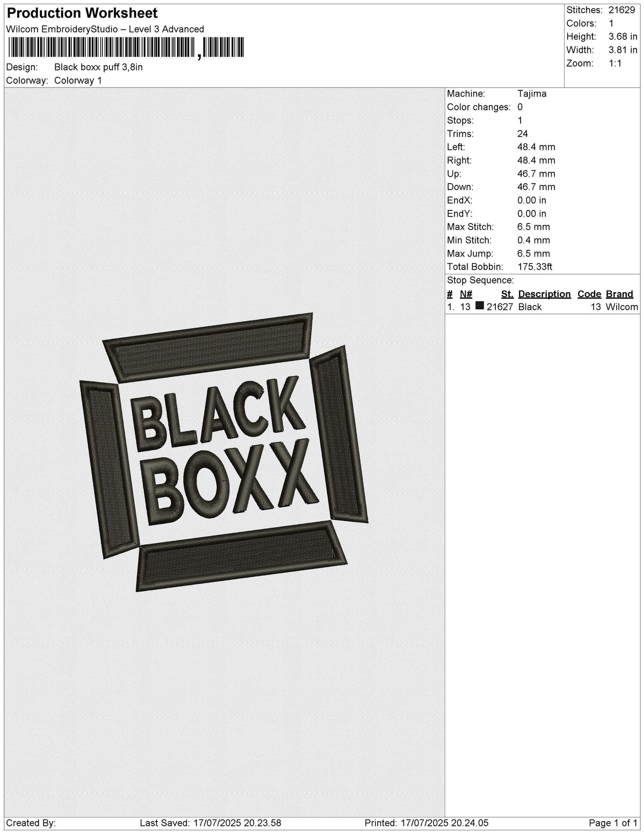644x834 pixels.
Task: Click the Max Jump value 6.5 mm
Action: pyautogui.click(x=533, y=253)
